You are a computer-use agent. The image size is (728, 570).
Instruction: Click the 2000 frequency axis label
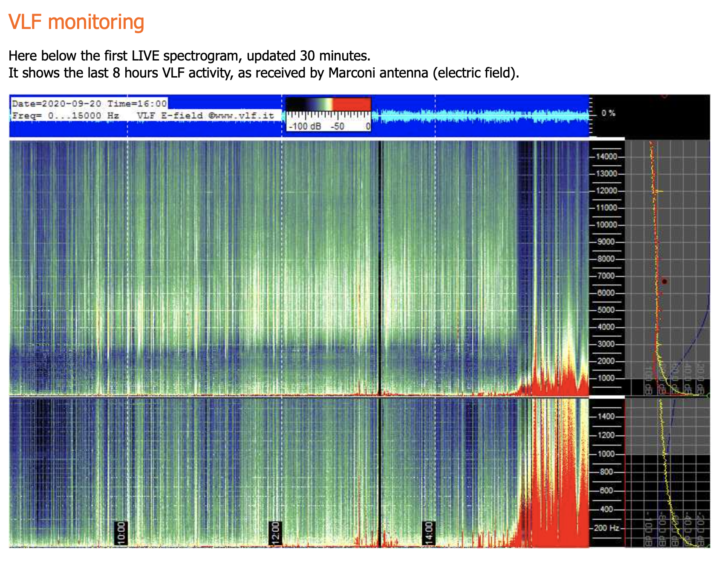[606, 361]
